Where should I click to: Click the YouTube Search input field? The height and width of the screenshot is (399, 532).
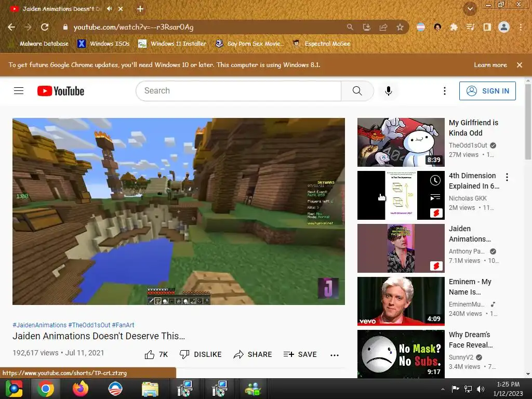[x=238, y=90]
